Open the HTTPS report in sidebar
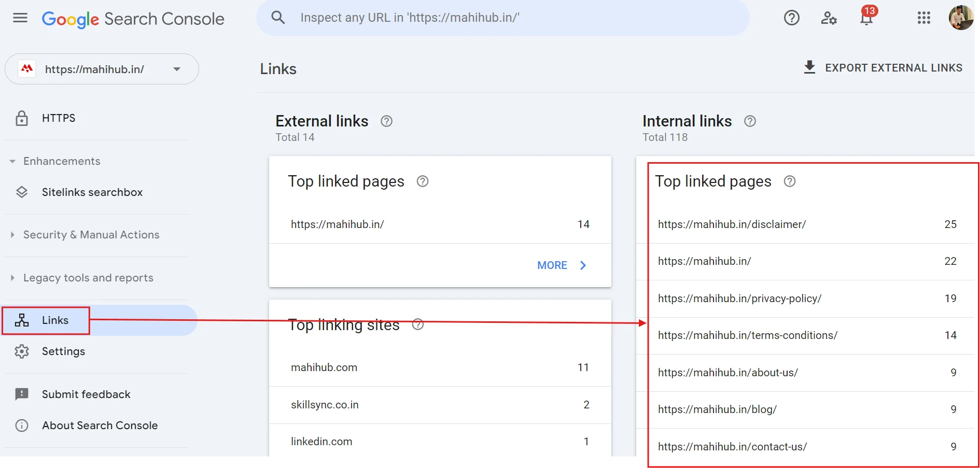980x468 pixels. tap(59, 118)
